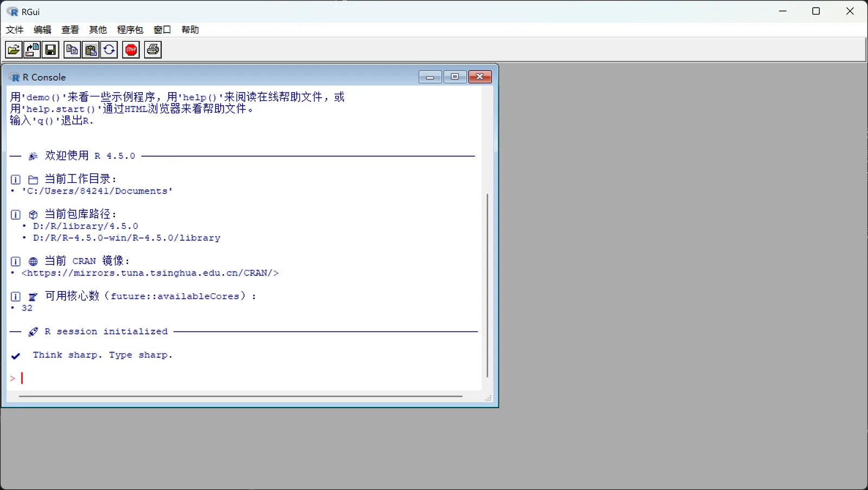Stop the current computation with the STOP icon
This screenshot has height=490, width=868.
131,50
